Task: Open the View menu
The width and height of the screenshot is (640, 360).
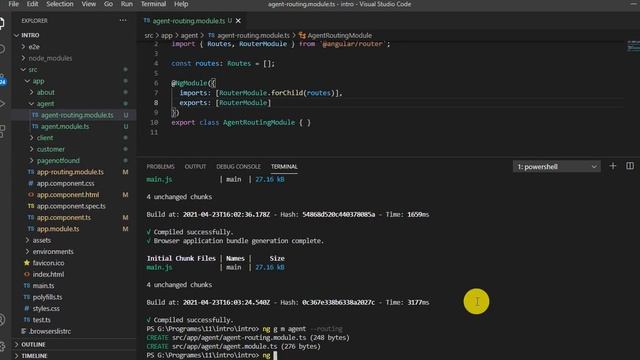Action: pyautogui.click(x=89, y=4)
